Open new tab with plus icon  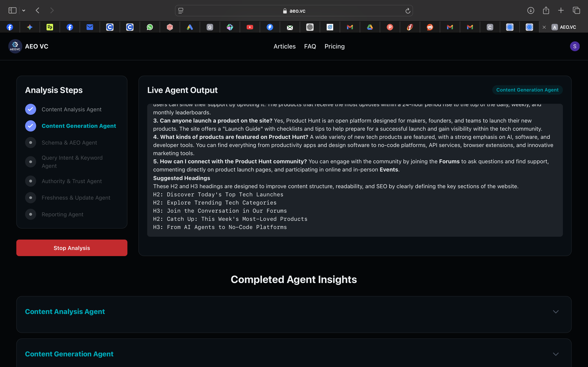coord(561,10)
